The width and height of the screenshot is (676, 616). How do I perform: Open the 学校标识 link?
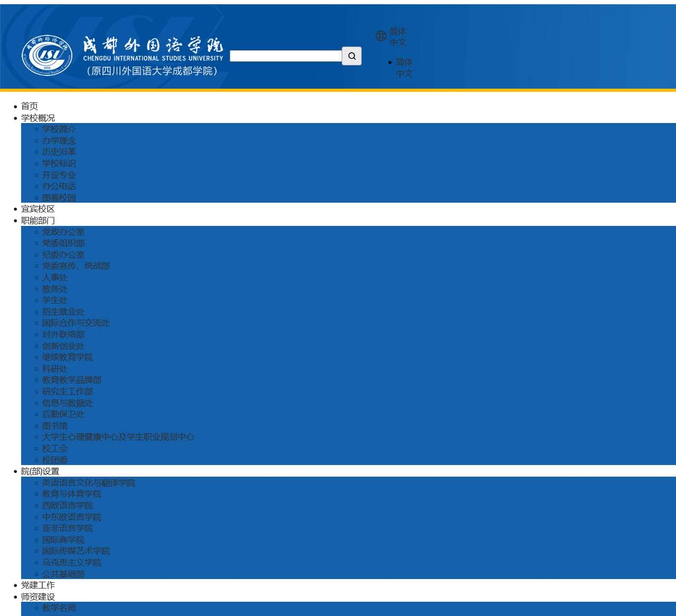tap(59, 164)
